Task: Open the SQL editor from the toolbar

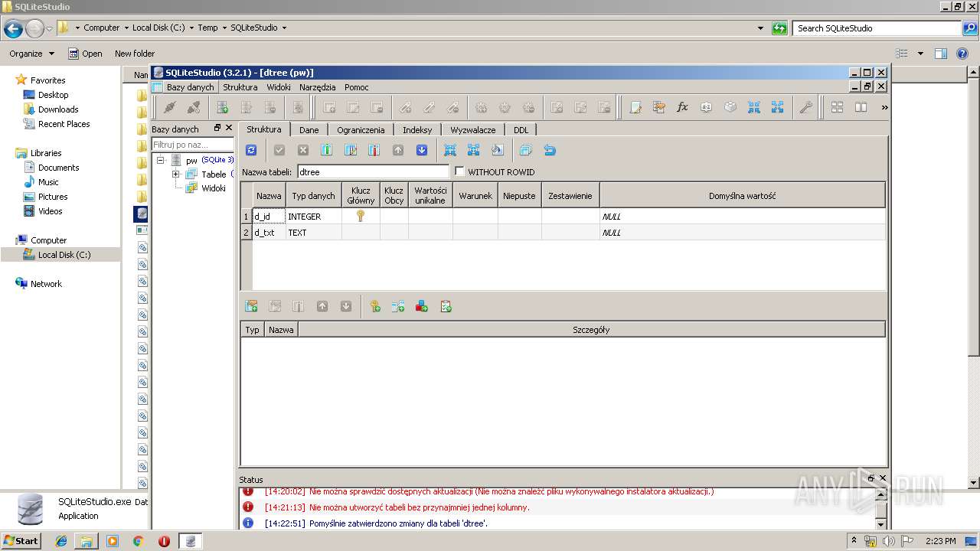Action: 635,107
